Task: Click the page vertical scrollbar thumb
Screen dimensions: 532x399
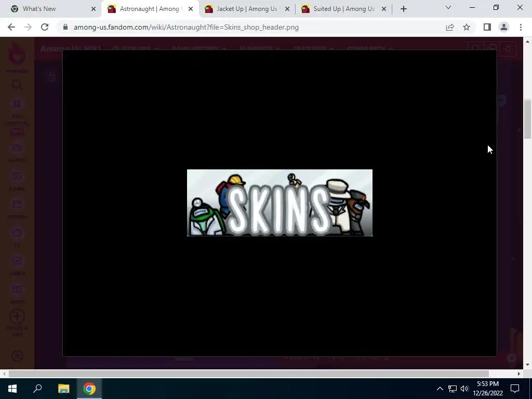Action: [527, 119]
